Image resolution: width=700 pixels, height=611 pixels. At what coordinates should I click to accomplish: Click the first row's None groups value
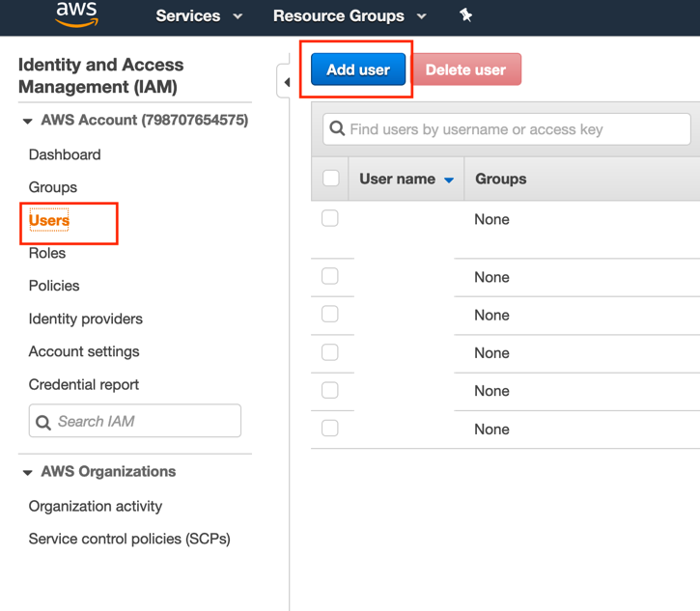[x=491, y=219]
